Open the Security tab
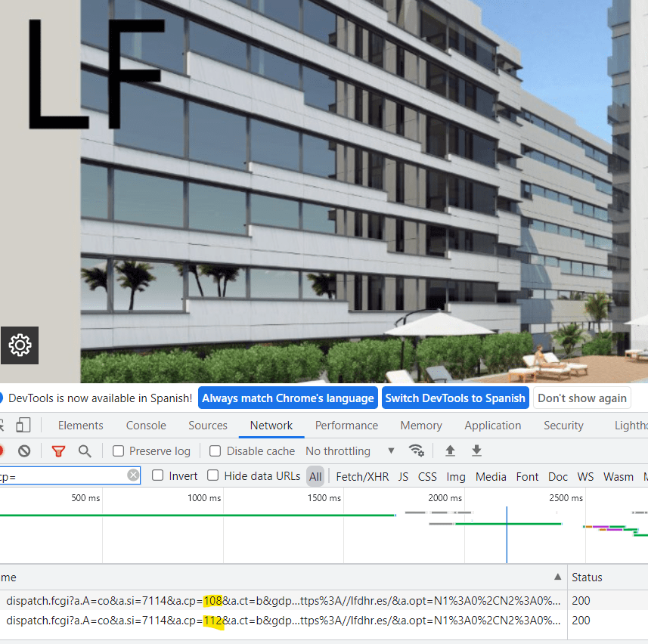Viewport: 648px width, 644px height. coord(563,425)
